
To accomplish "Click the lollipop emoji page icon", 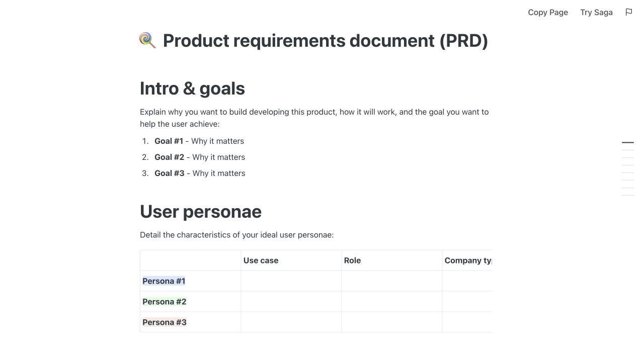I will 147,41.
